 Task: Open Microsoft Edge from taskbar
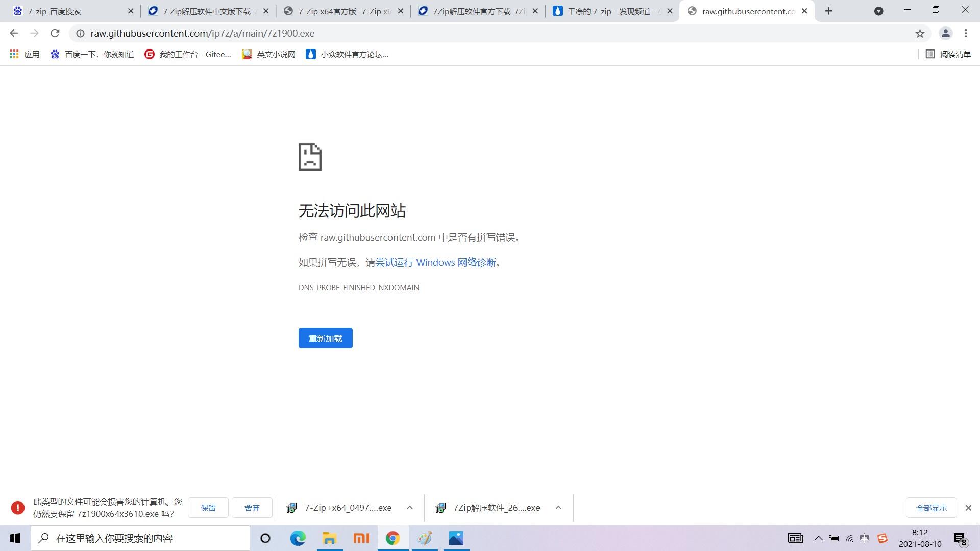tap(298, 538)
